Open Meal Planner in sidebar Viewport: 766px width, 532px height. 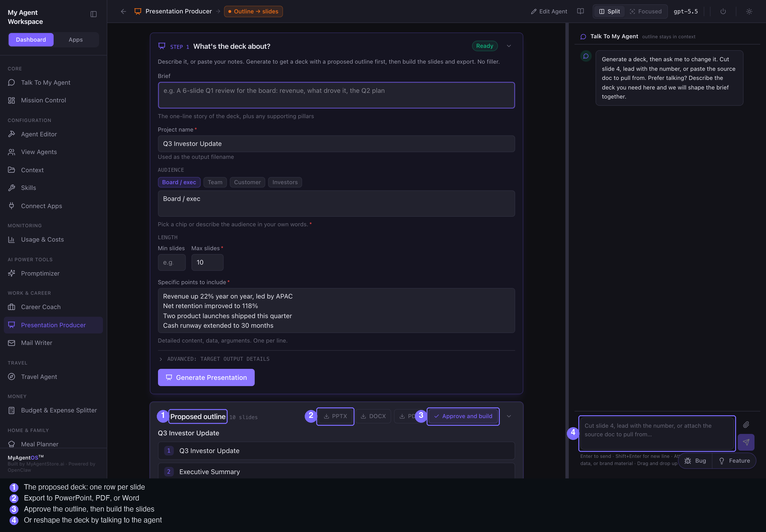[53, 444]
